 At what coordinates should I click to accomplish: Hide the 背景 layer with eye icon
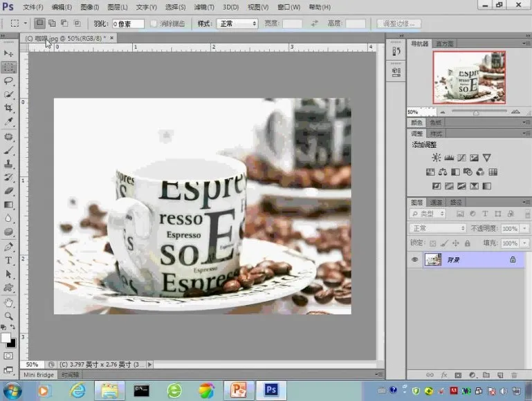point(415,259)
